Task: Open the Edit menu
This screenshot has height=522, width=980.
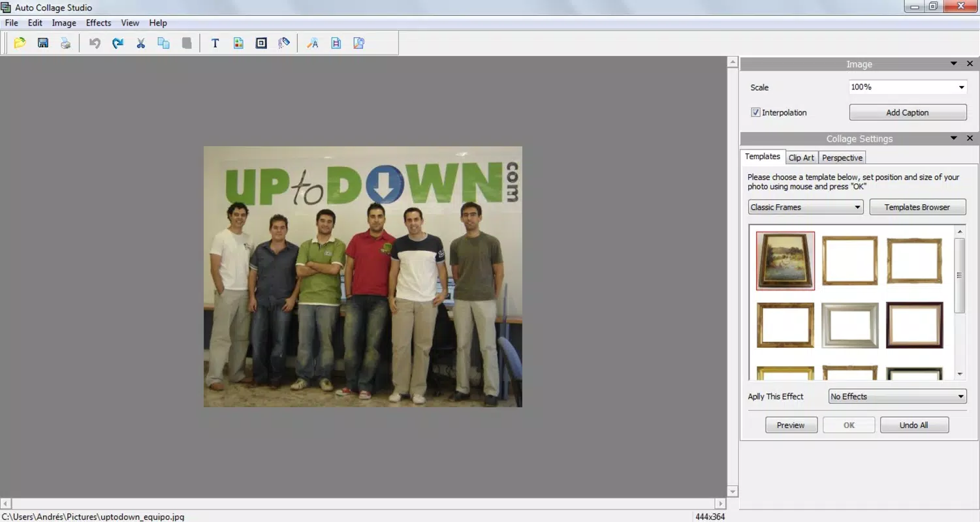Action: [x=35, y=23]
